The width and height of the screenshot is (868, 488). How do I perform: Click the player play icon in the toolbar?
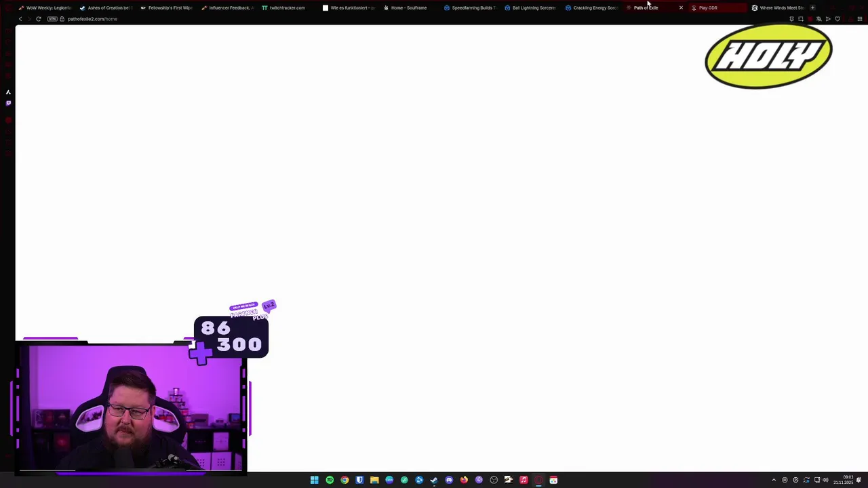click(828, 19)
